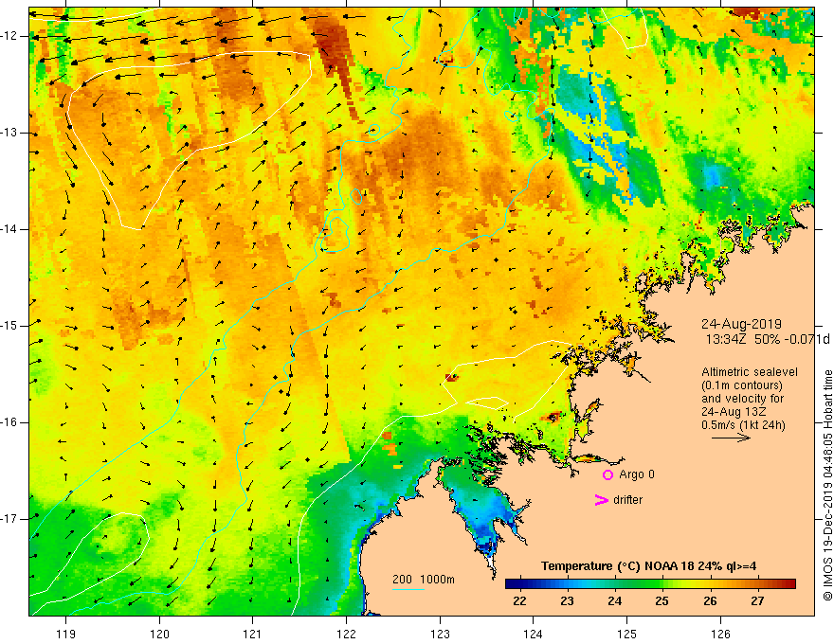
Task: Click the longitude axis label 122
Action: pyautogui.click(x=346, y=634)
